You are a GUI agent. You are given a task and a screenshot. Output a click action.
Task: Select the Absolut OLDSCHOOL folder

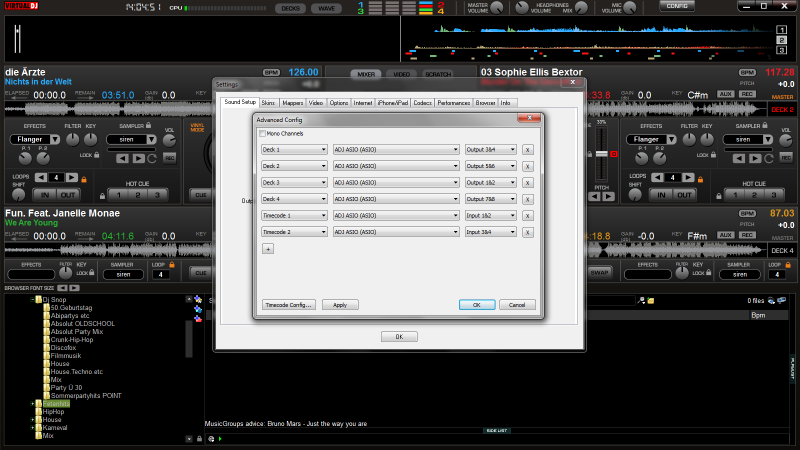click(82, 324)
